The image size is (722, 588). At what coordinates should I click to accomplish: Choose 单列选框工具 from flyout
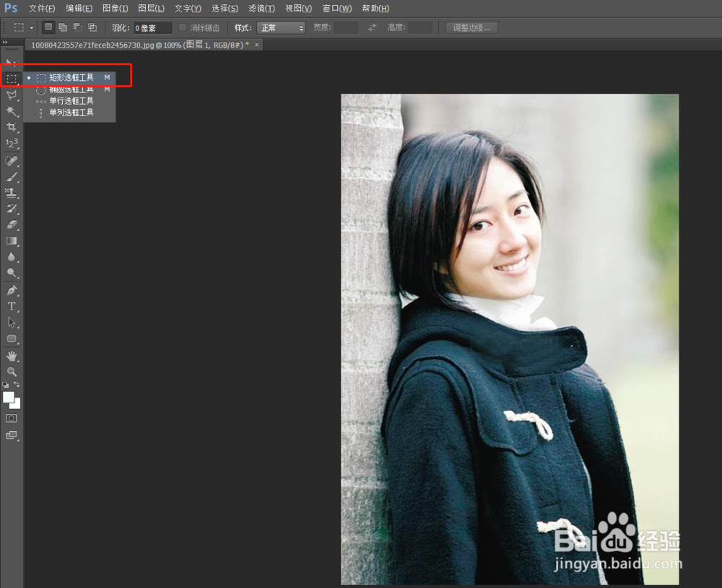tap(69, 113)
